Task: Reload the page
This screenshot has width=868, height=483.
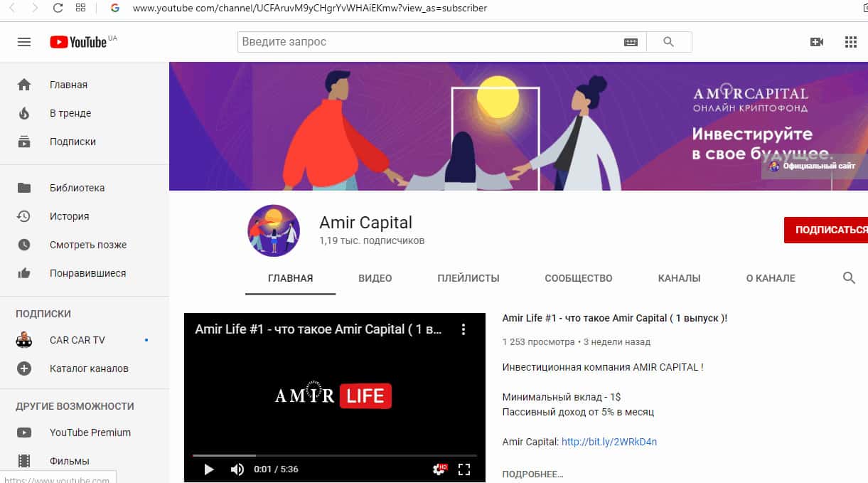Action: coord(58,8)
